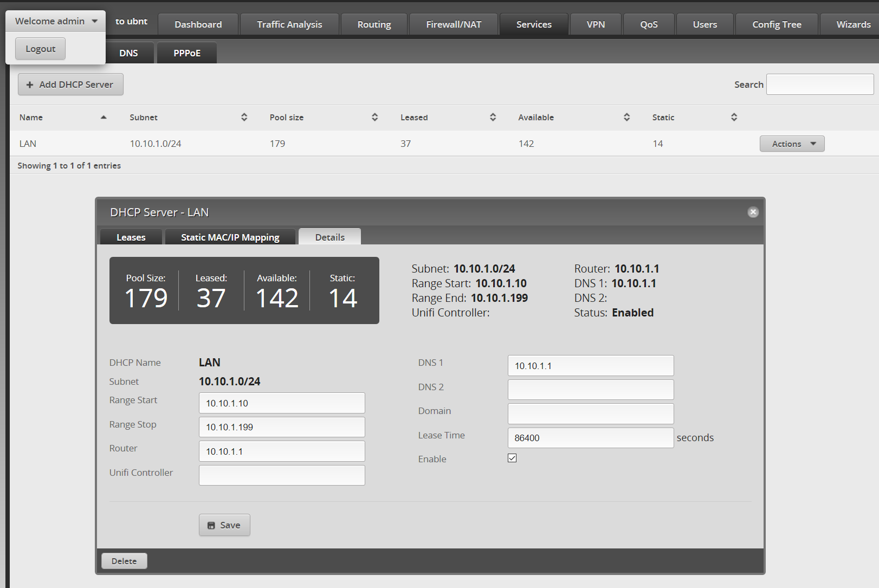Focus the Lease Time input field

coord(590,438)
